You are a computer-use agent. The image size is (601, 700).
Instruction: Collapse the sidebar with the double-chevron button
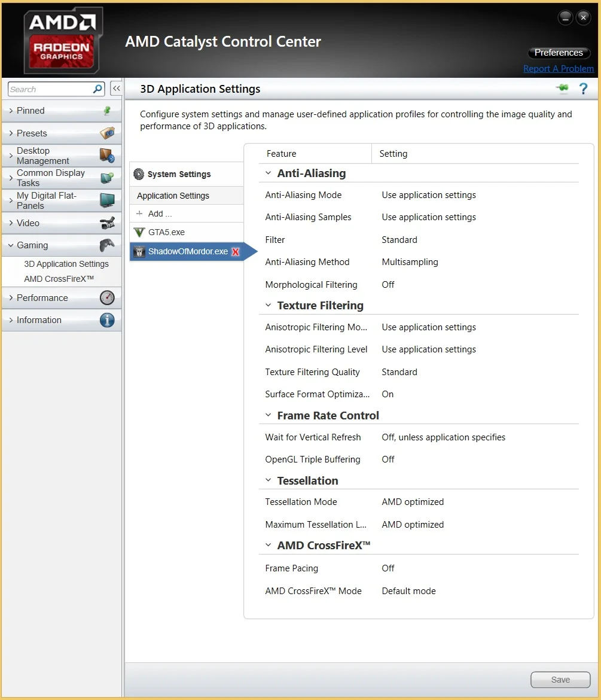click(x=116, y=89)
